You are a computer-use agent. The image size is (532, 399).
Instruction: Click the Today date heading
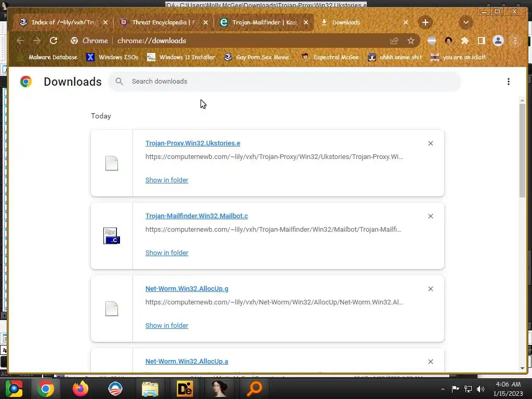click(x=101, y=116)
